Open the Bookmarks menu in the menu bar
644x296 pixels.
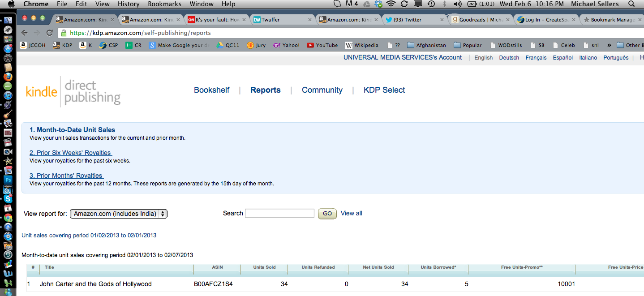(x=165, y=4)
